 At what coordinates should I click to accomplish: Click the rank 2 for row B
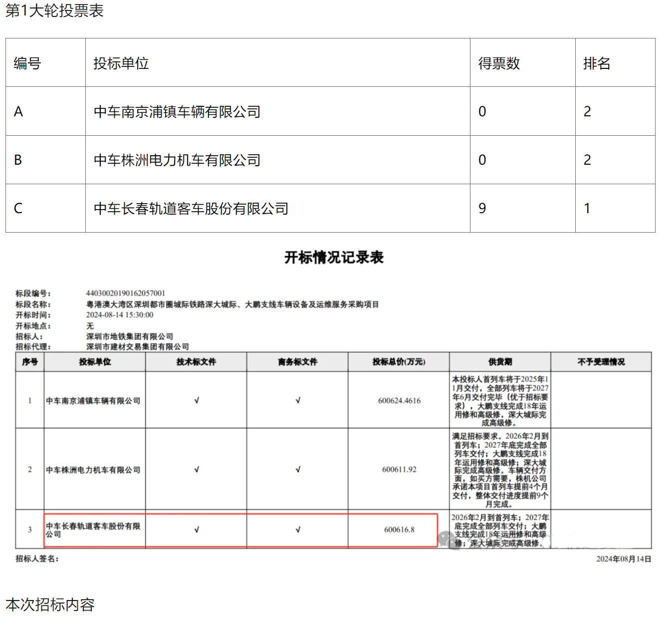[587, 160]
